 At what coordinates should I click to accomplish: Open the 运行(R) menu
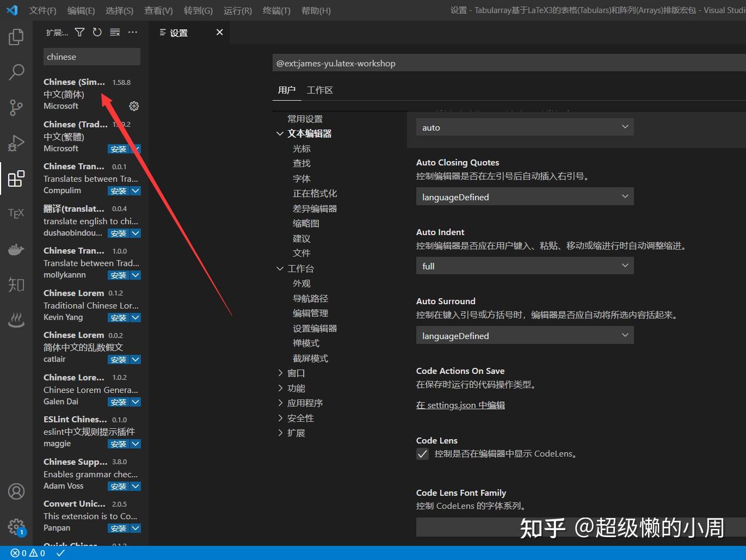[237, 10]
